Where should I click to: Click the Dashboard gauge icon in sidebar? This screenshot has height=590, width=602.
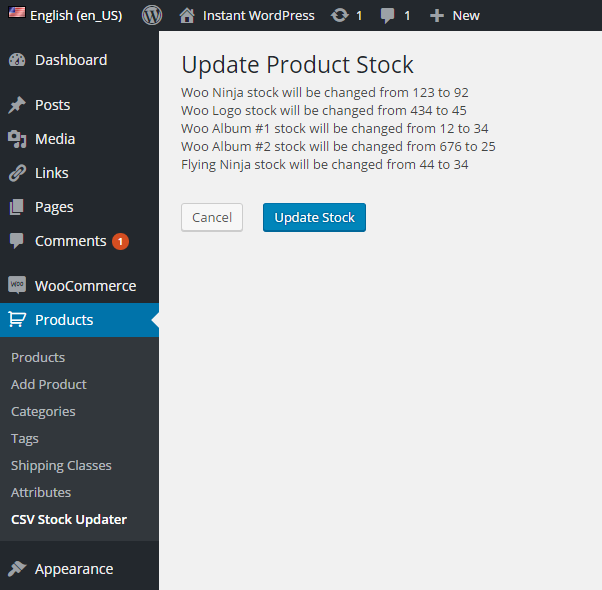pos(17,60)
